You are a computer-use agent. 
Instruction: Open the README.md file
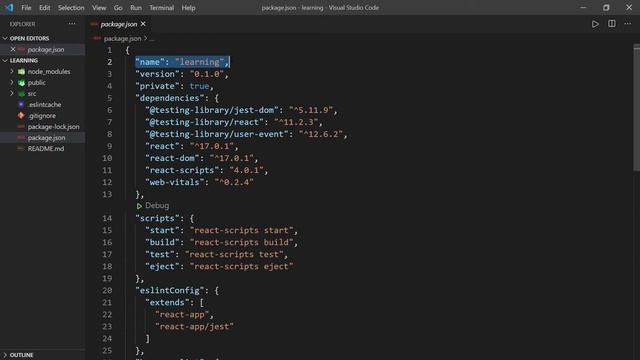tap(46, 149)
